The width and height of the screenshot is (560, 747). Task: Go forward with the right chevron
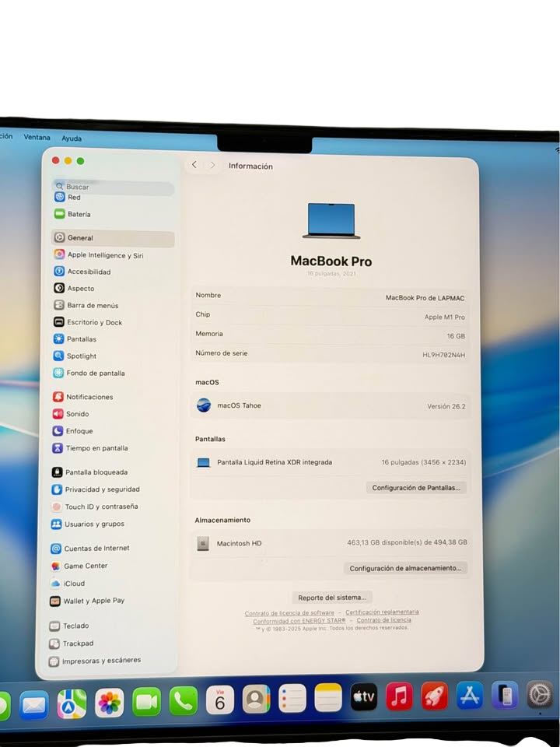click(x=212, y=165)
